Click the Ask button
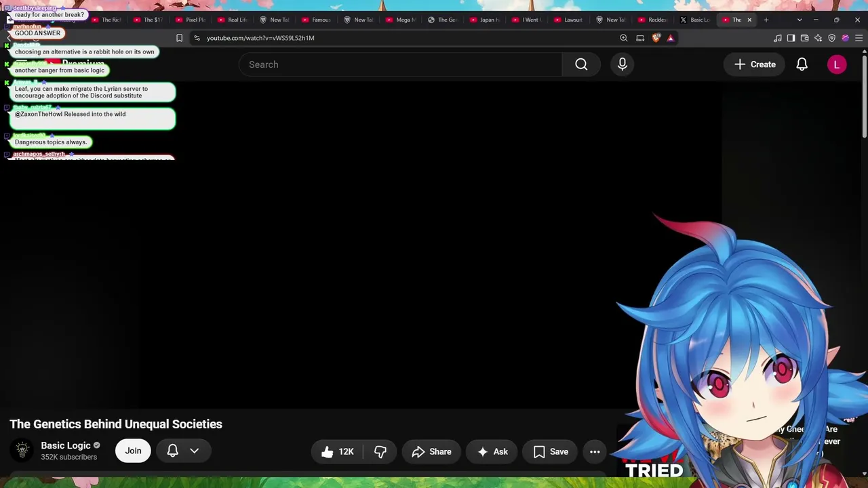 pyautogui.click(x=492, y=451)
